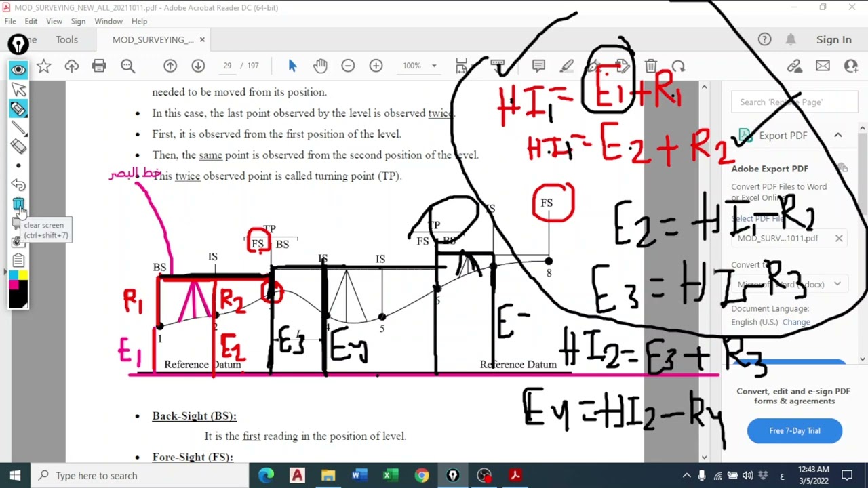Open Find text magnifier in Acrobat toolbar

tap(127, 66)
